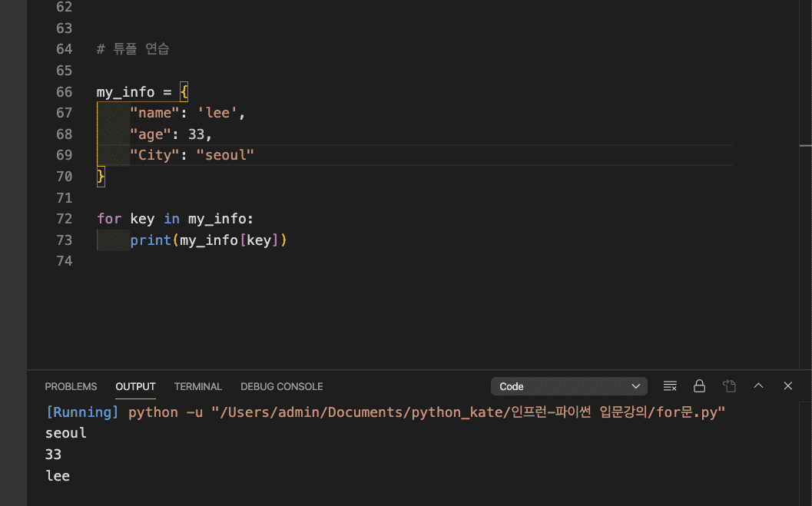Clear the output panel contents
Image resolution: width=812 pixels, height=506 pixels.
pos(670,386)
